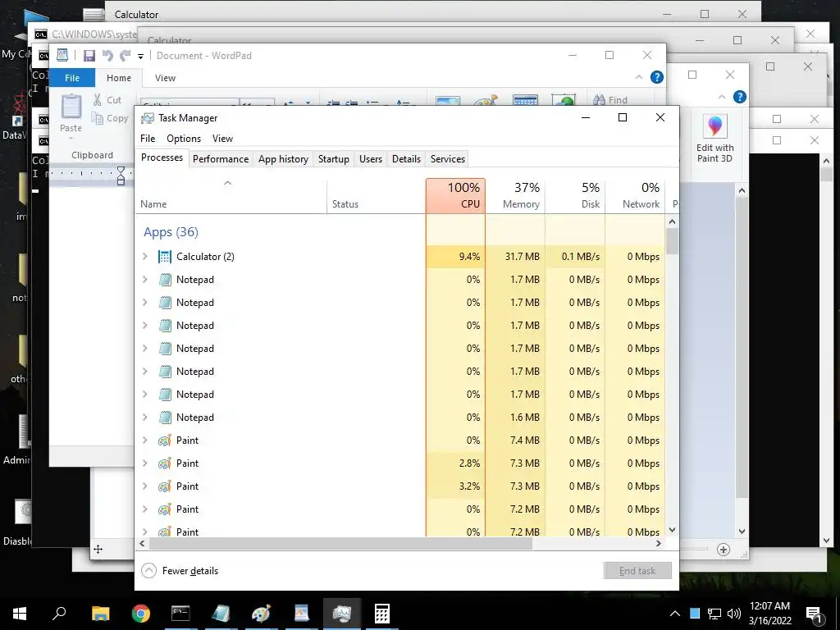This screenshot has height=630, width=840.
Task: Click the Paint icon at 3.2% CPU
Action: tap(164, 486)
